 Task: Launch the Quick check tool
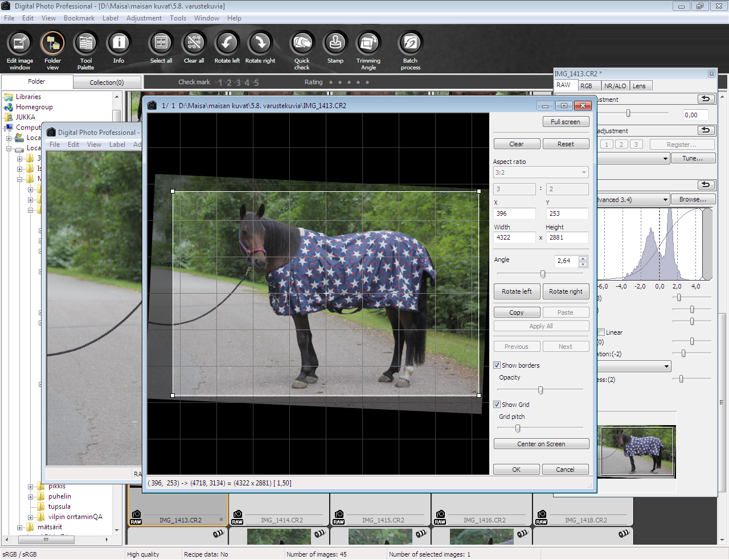pos(302,43)
